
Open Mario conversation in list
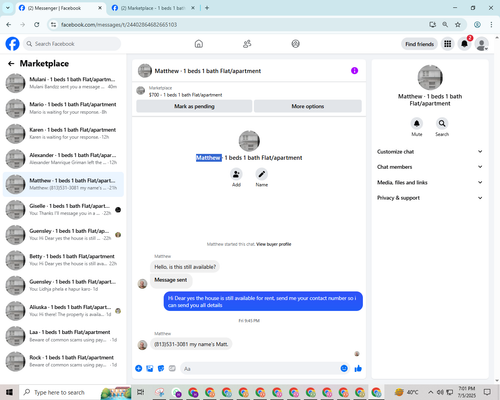click(x=63, y=108)
